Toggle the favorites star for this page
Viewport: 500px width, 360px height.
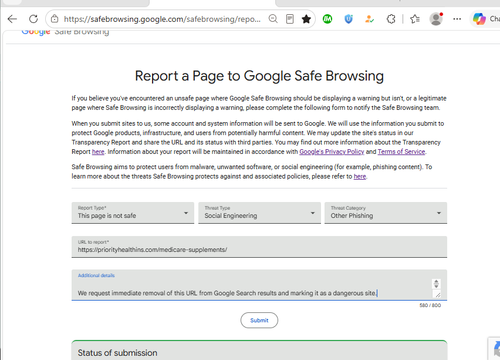click(306, 19)
